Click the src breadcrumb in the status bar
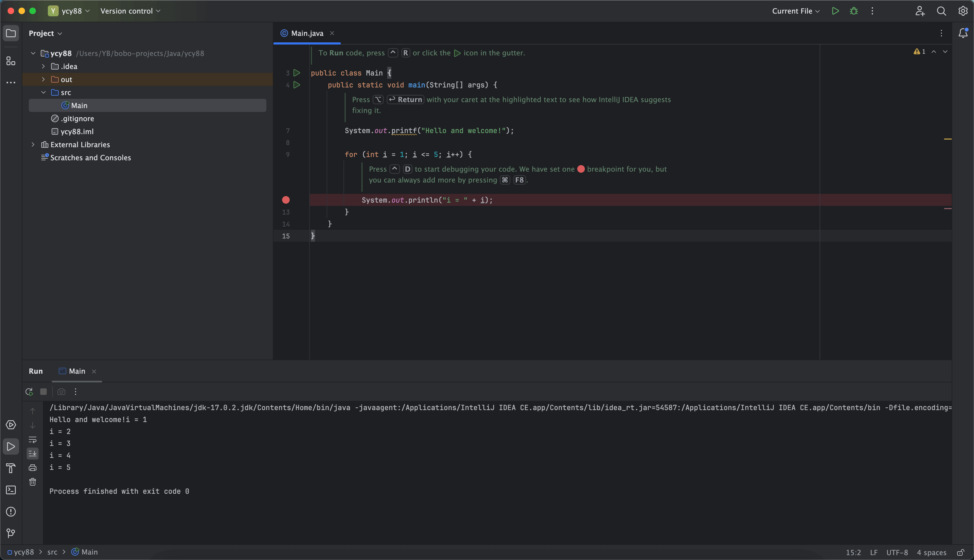974x560 pixels. point(52,552)
